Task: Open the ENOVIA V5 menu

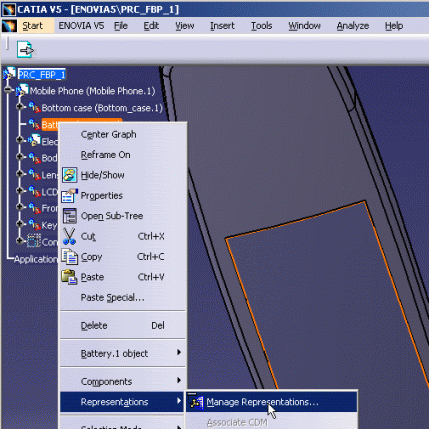Action: 81,26
